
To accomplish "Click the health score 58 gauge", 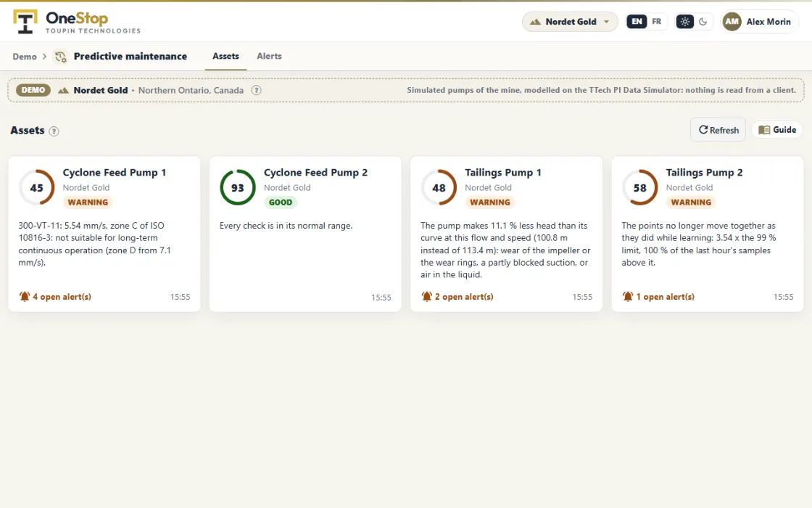I will click(x=640, y=188).
